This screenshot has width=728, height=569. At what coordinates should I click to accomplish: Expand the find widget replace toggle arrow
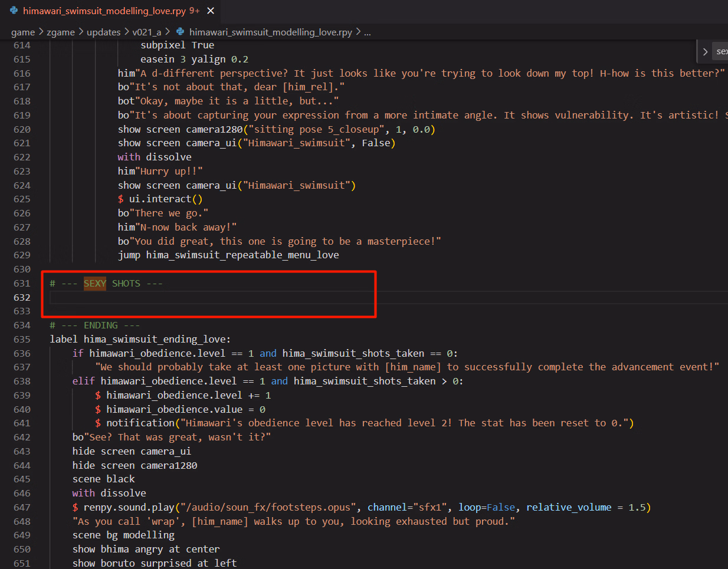click(705, 52)
